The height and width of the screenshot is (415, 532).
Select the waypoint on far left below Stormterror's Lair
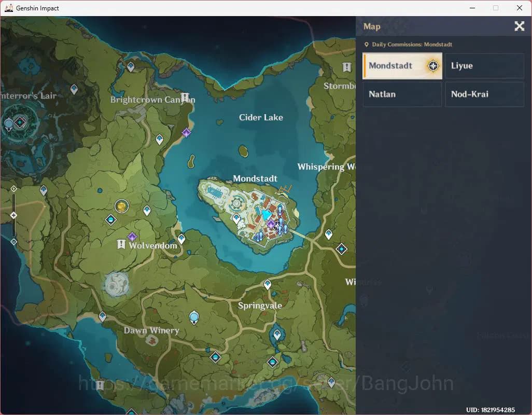(x=44, y=190)
